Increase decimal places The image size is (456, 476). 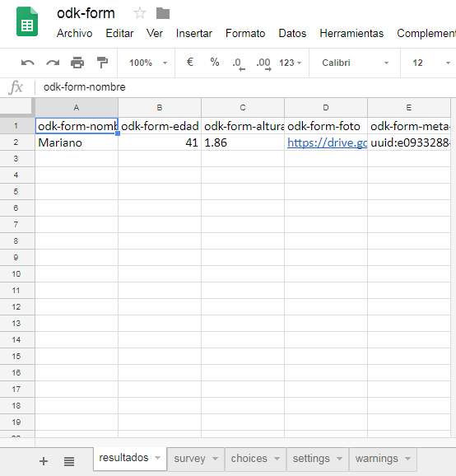(x=263, y=63)
